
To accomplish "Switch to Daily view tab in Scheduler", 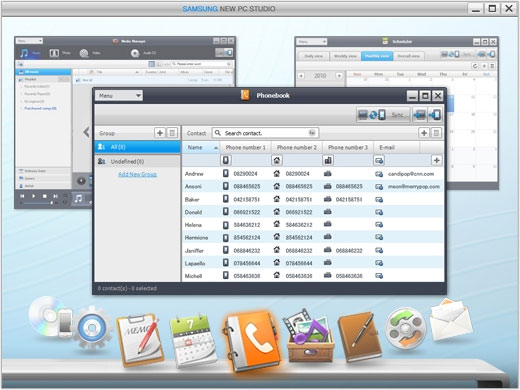I will [314, 56].
